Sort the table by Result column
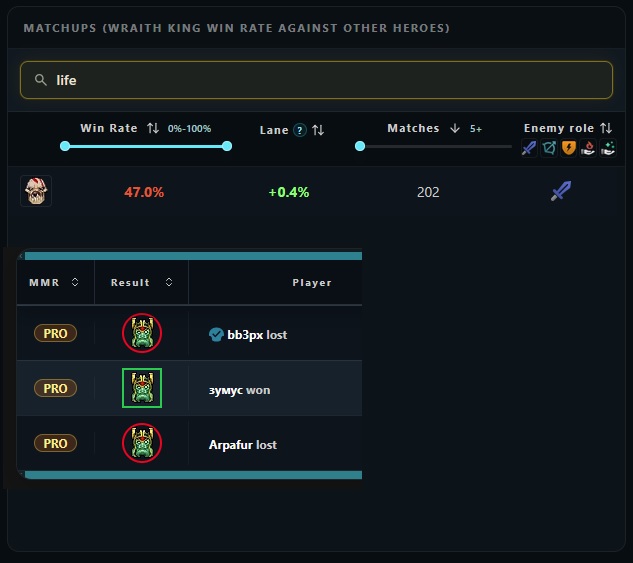 (x=141, y=283)
